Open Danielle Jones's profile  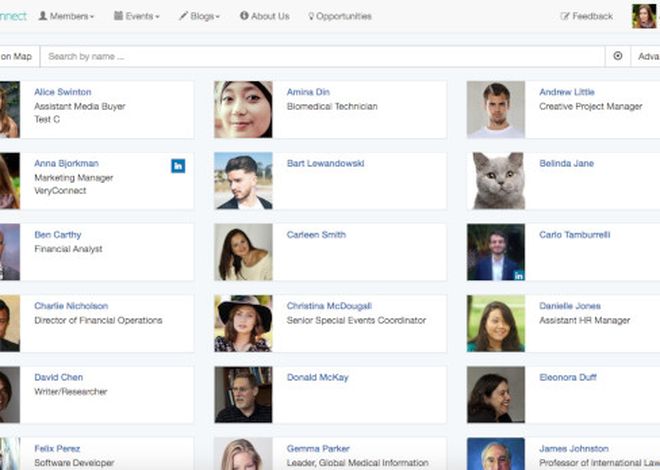click(570, 306)
